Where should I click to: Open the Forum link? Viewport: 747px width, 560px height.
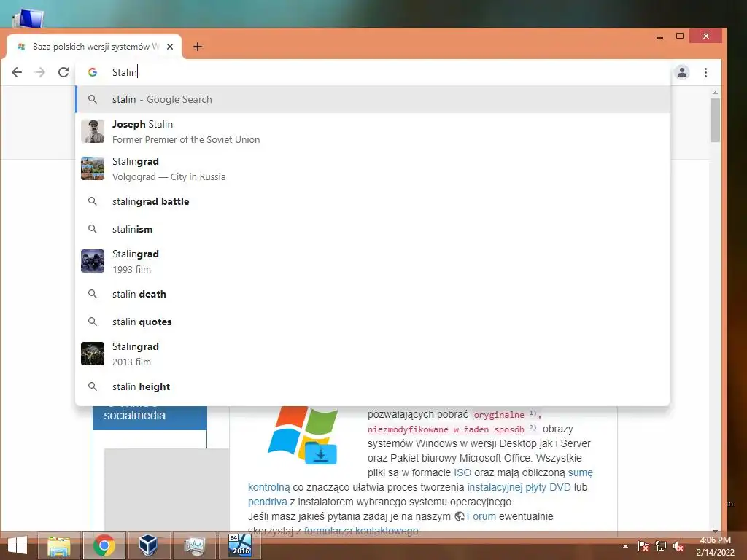coord(481,517)
